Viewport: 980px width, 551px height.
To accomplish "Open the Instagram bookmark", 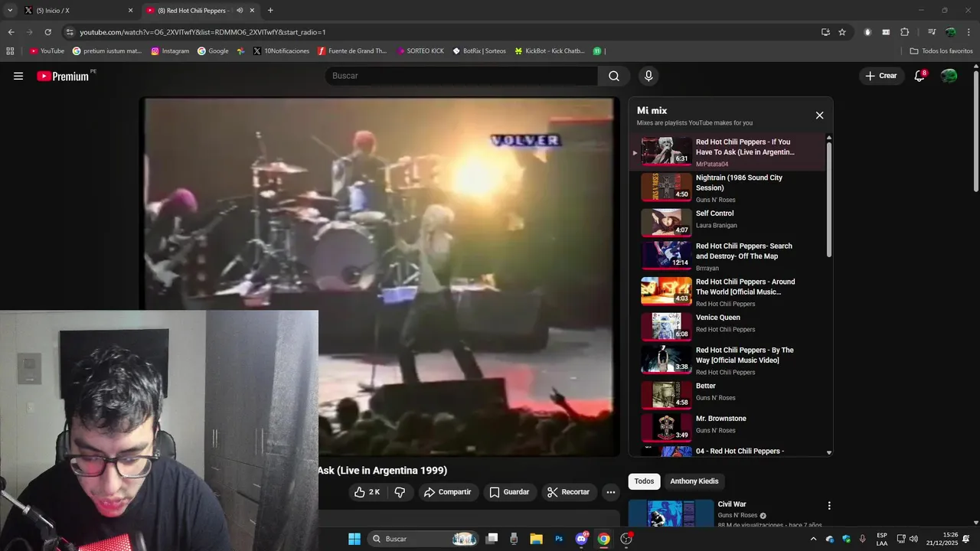I will pyautogui.click(x=170, y=51).
